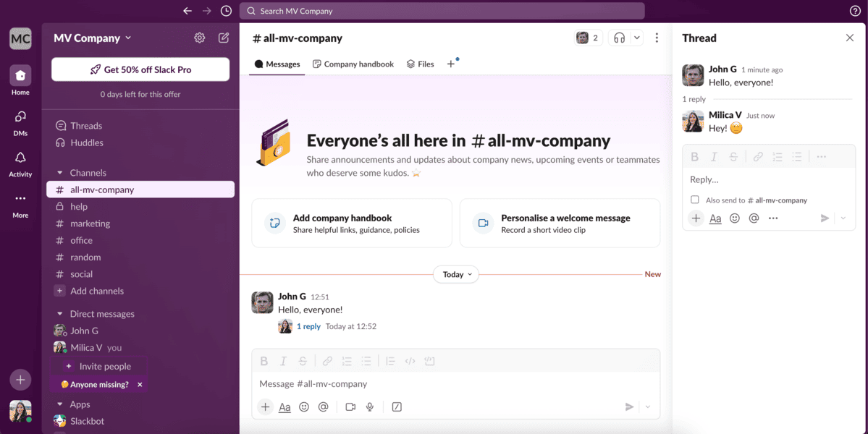Open the '1 reply' thread link

pos(308,326)
